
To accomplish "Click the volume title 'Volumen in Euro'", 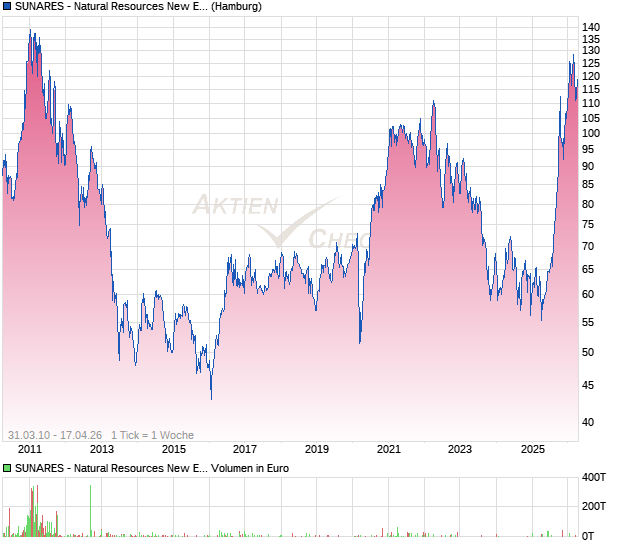I will (250, 468).
